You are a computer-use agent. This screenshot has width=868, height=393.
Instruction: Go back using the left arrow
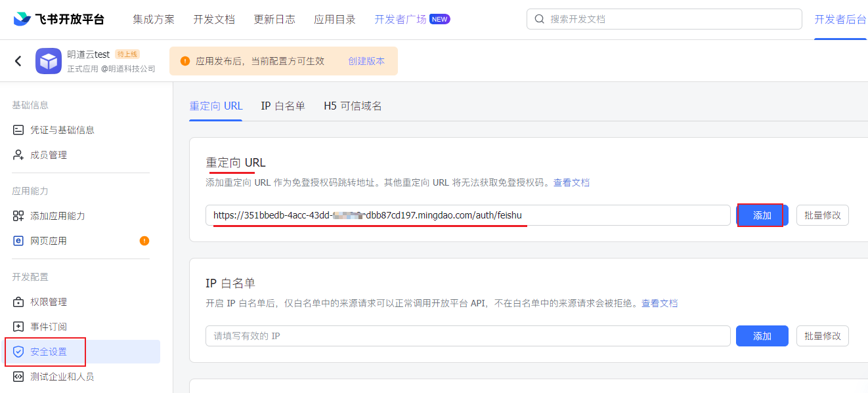coord(18,61)
